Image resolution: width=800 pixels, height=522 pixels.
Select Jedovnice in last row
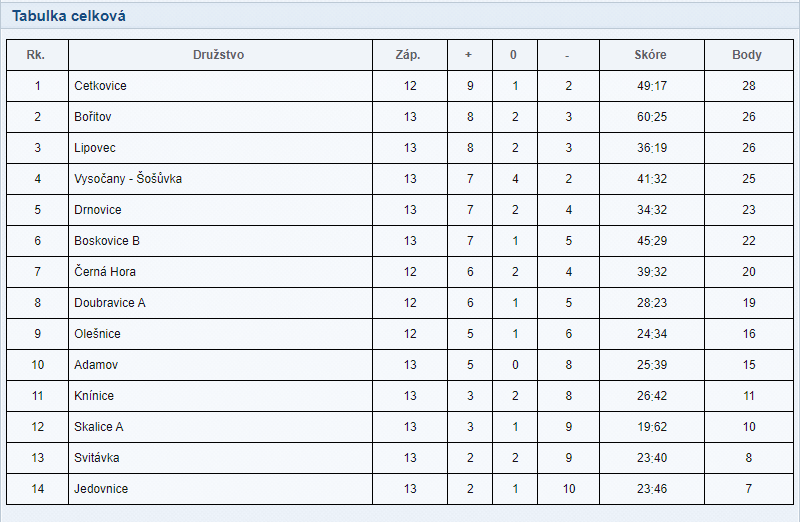[101, 489]
